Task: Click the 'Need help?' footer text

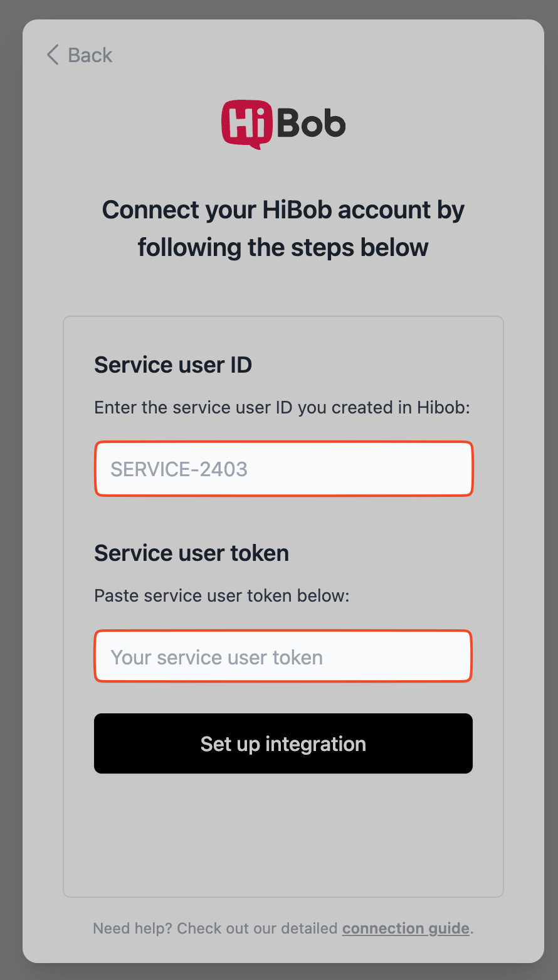Action: (133, 928)
